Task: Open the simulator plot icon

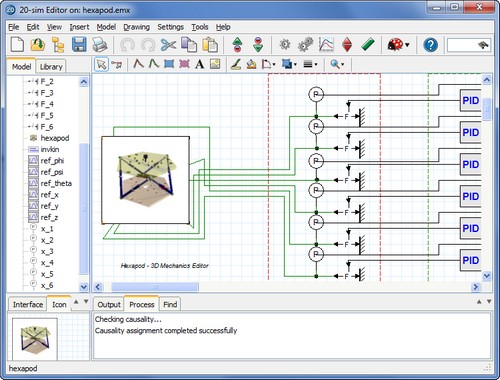Action: pyautogui.click(x=326, y=44)
